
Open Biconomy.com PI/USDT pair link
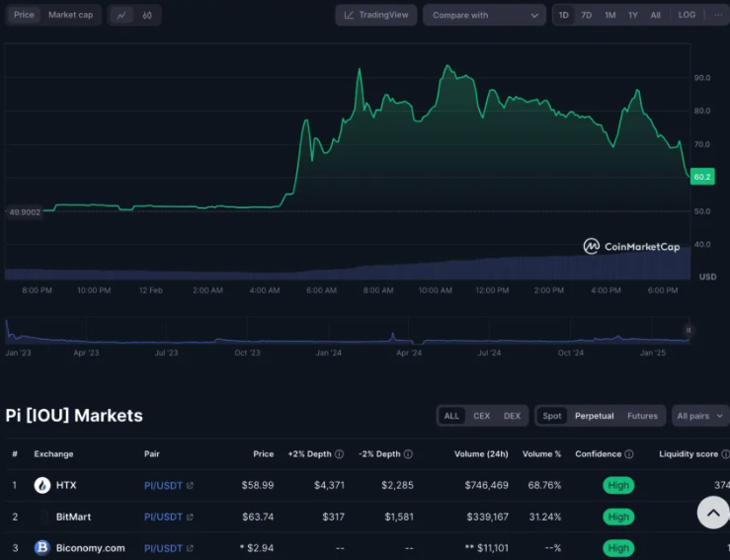coord(163,548)
